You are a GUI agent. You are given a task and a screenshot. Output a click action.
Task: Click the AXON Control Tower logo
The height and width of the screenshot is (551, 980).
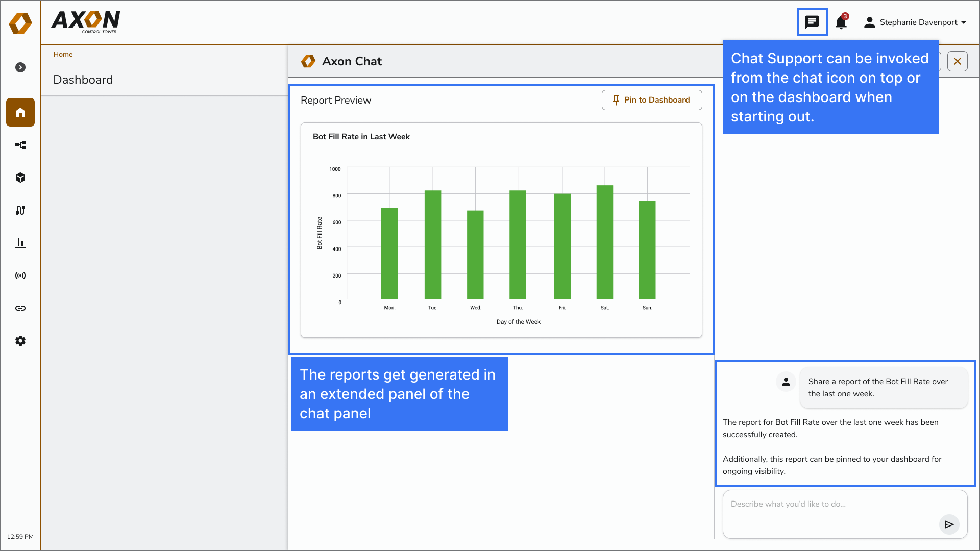86,22
